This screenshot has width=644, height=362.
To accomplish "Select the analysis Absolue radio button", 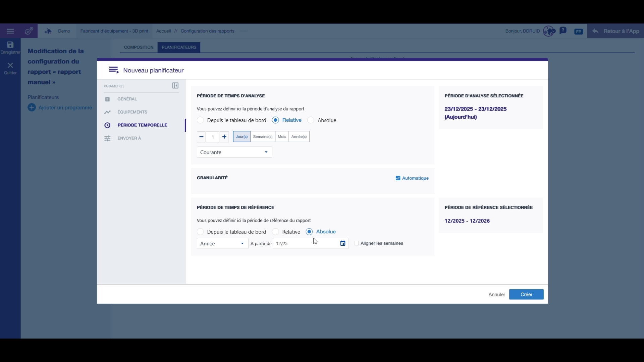I will coord(311,120).
